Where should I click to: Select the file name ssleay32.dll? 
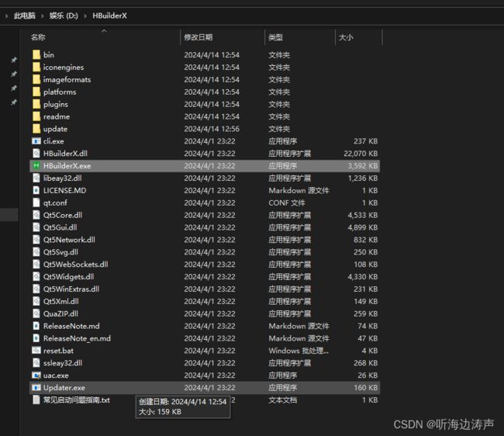point(63,363)
